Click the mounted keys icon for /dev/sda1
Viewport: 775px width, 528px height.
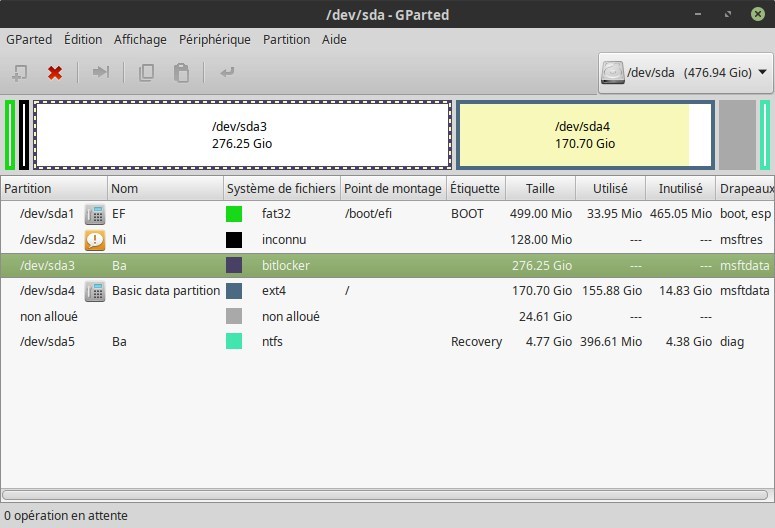[94, 214]
